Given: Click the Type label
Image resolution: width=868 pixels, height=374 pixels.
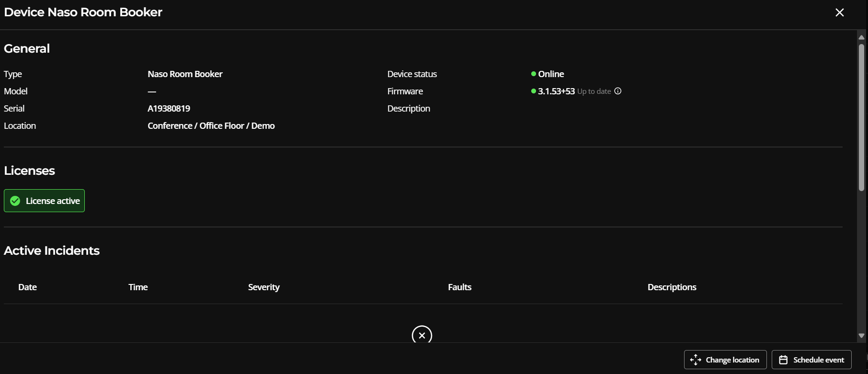Looking at the screenshot, I should [13, 74].
